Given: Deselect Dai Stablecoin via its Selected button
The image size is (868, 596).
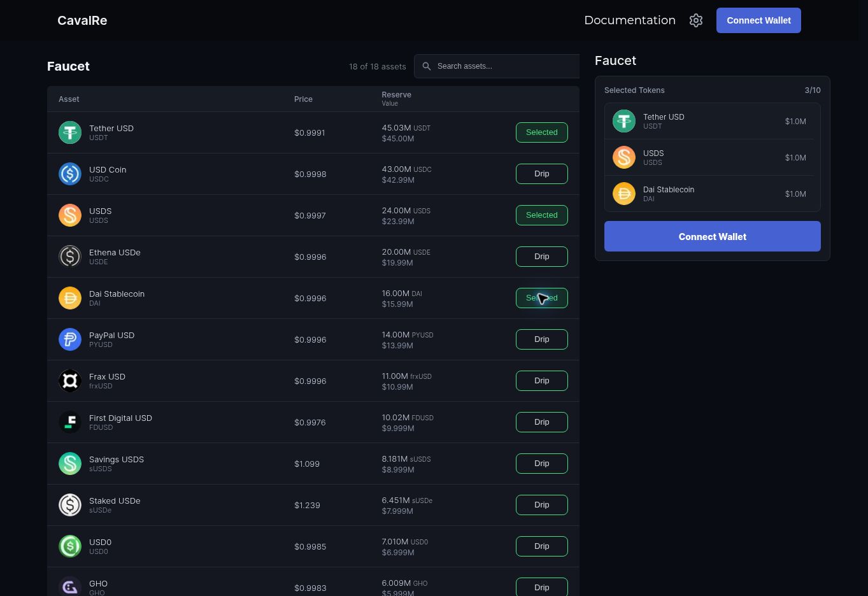Looking at the screenshot, I should [542, 298].
